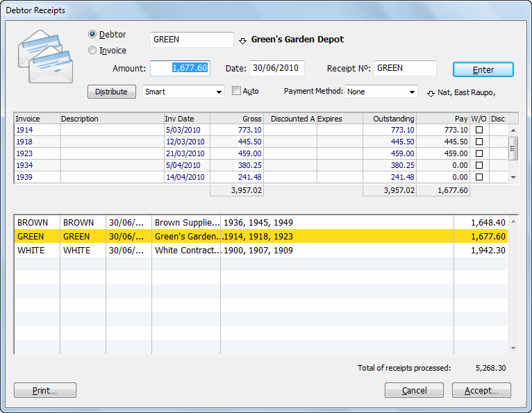Tick write-off box for invoice 1939
Screen dimensions: 532x413
coord(479,177)
